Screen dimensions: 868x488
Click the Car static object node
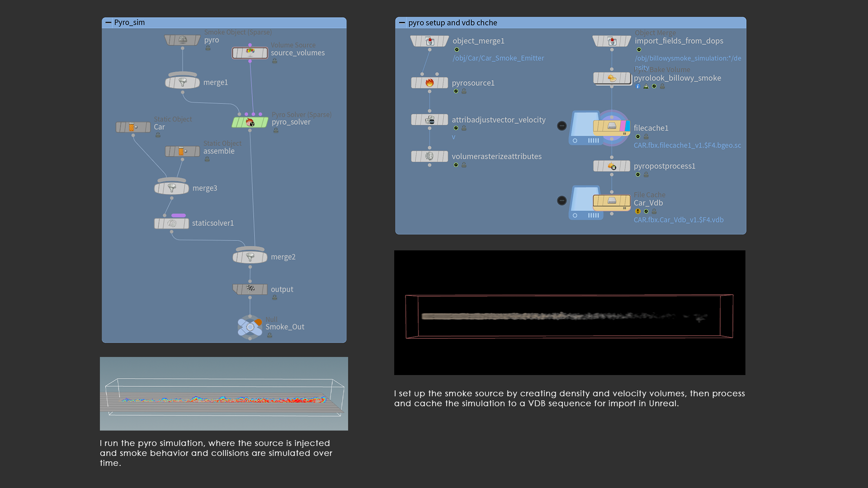click(x=133, y=127)
